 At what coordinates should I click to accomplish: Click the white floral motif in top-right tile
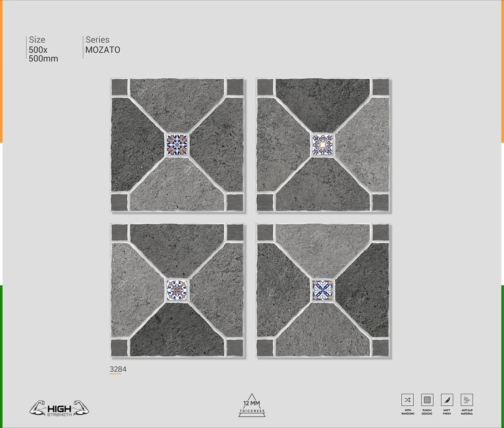[x=322, y=145]
